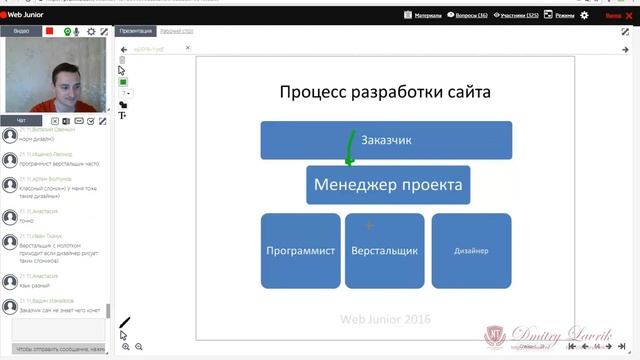640x360 pixels.
Task: Click the back arrow above the slide toolbar
Action: 124,49
